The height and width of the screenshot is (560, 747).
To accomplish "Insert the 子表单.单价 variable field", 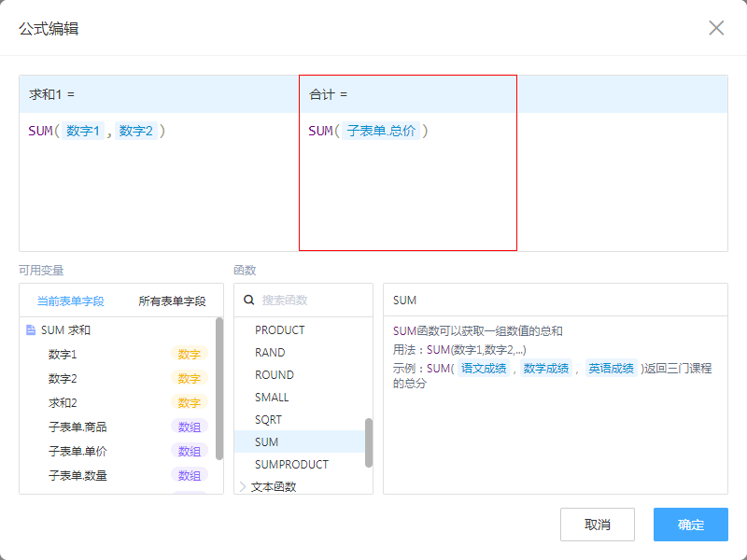I will (x=78, y=452).
